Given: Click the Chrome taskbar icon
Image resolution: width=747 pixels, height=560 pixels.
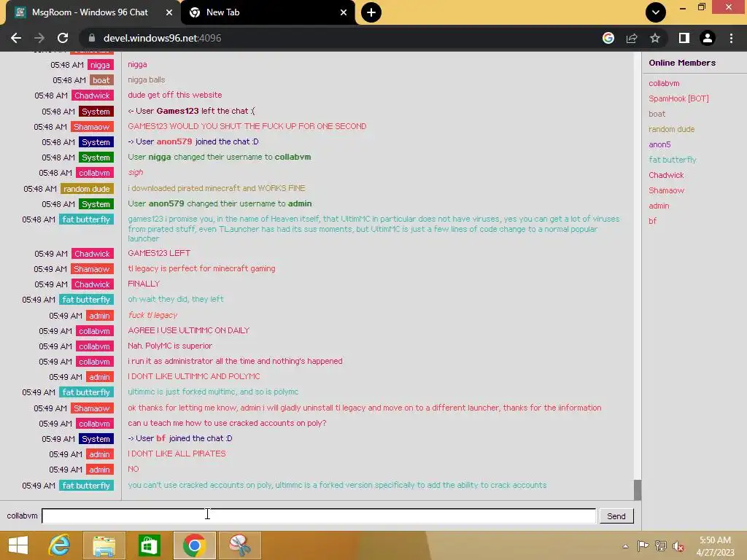Looking at the screenshot, I should pos(194,545).
